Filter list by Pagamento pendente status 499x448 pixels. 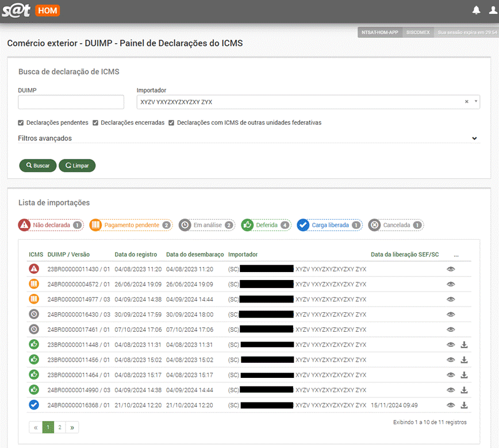(x=130, y=225)
